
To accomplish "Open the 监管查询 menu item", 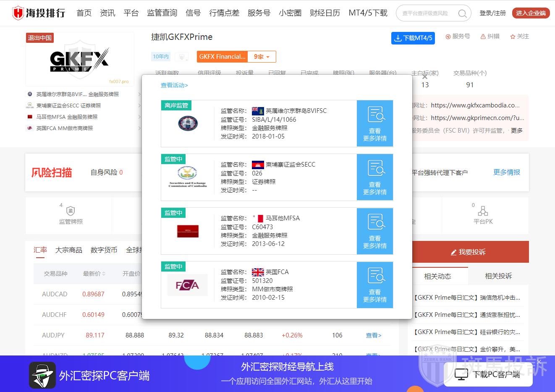I will tap(162, 13).
